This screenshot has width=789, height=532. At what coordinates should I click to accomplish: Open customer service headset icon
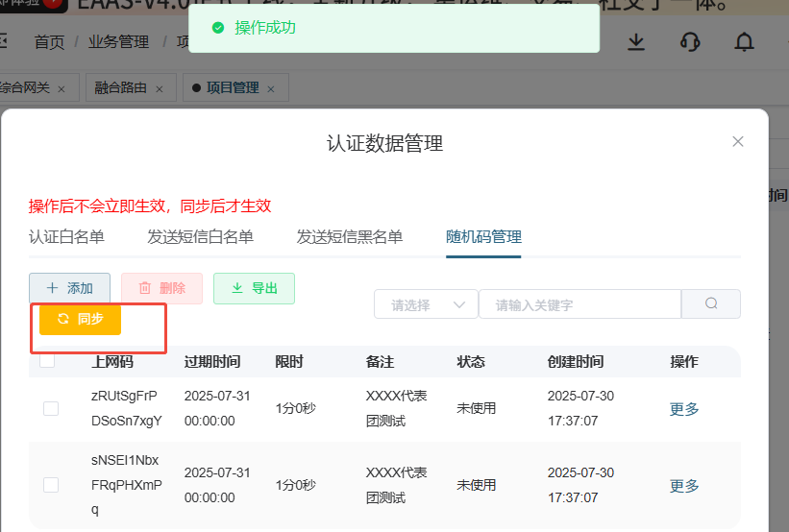(689, 42)
